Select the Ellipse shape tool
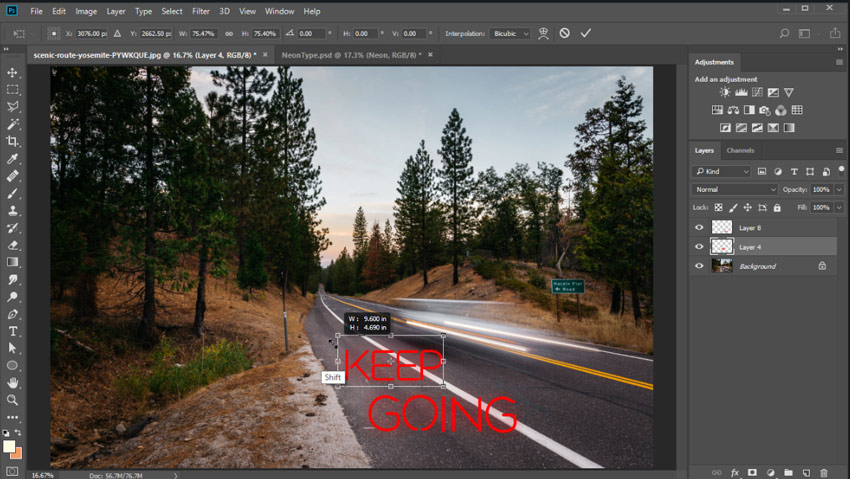Screen dimensions: 850x479 [12, 366]
